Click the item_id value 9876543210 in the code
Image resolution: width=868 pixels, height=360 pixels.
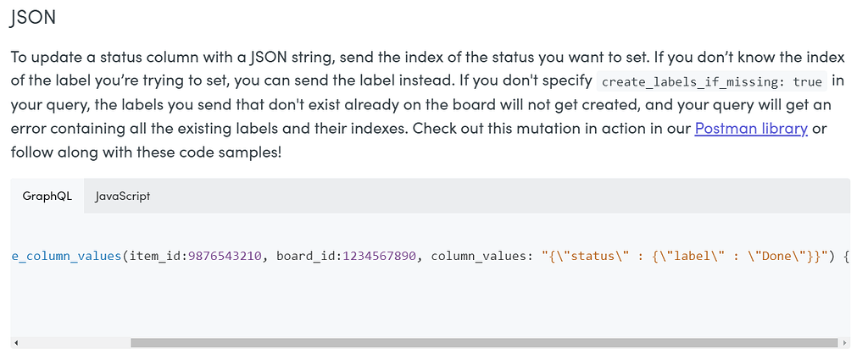pos(225,256)
